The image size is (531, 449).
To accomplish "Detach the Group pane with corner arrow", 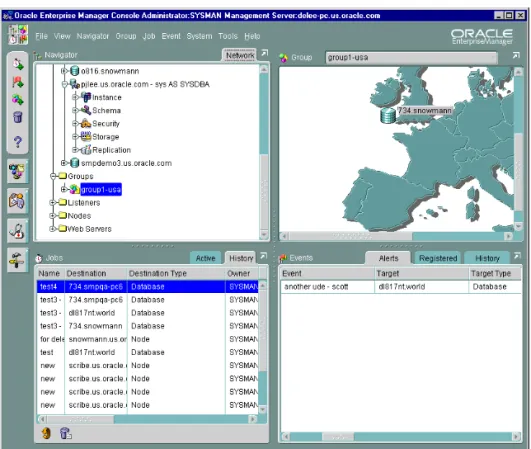I will [516, 55].
